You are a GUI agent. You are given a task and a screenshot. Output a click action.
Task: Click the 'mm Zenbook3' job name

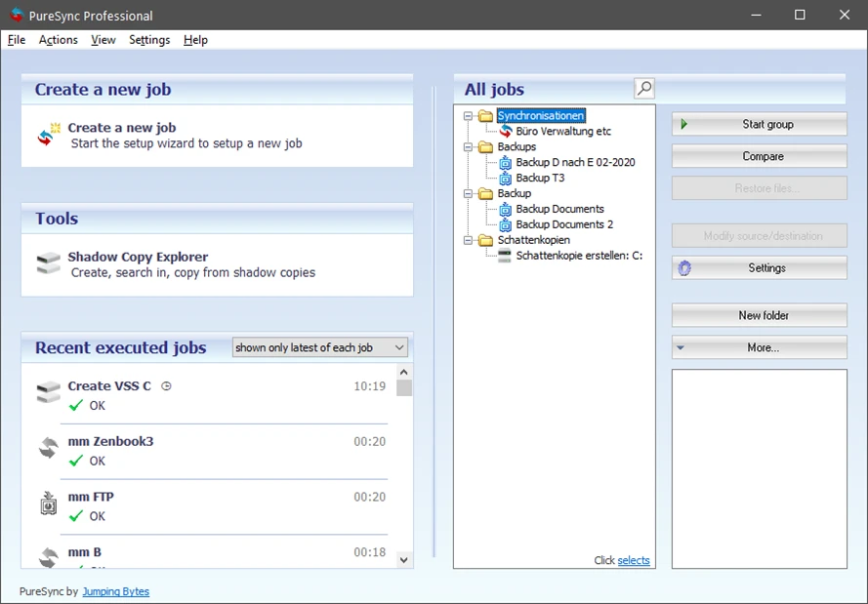110,441
